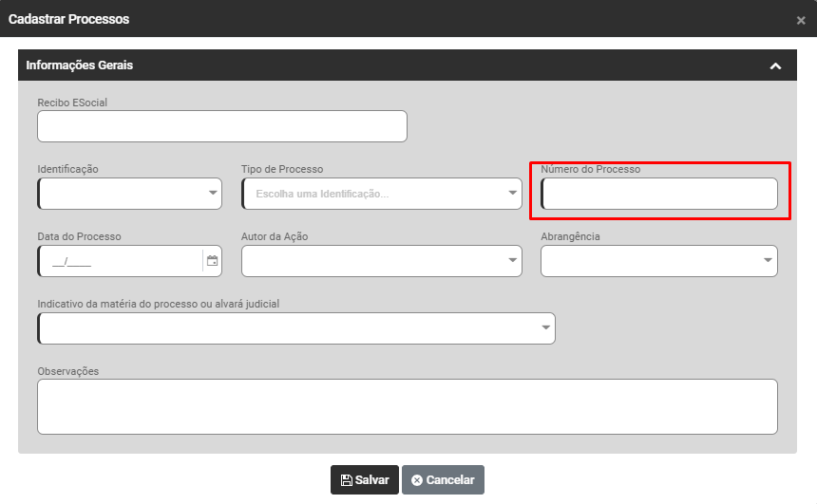Click the Cancelar button
Screen dimensions: 817x504
tap(443, 480)
